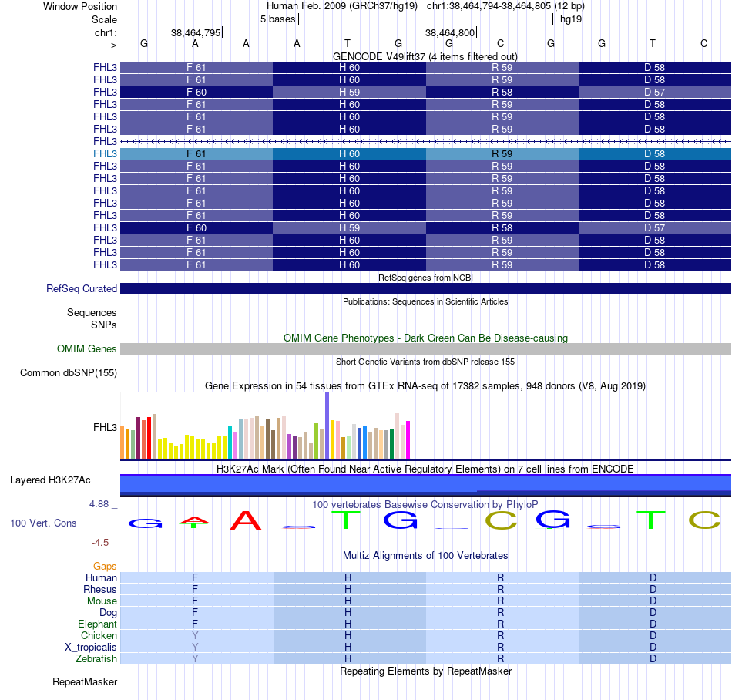Click the Rhesus species label
Viewport: 732px width, 700px height.
click(x=100, y=589)
